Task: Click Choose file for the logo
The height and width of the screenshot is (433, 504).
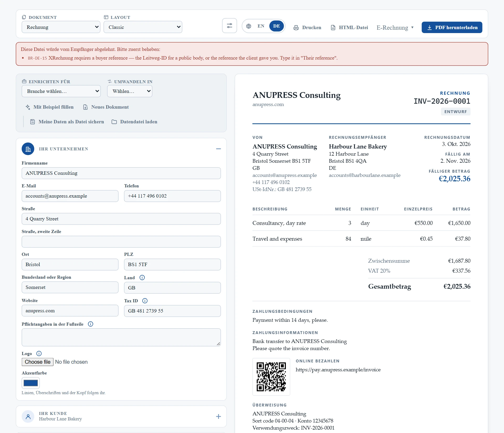Action: pyautogui.click(x=38, y=362)
